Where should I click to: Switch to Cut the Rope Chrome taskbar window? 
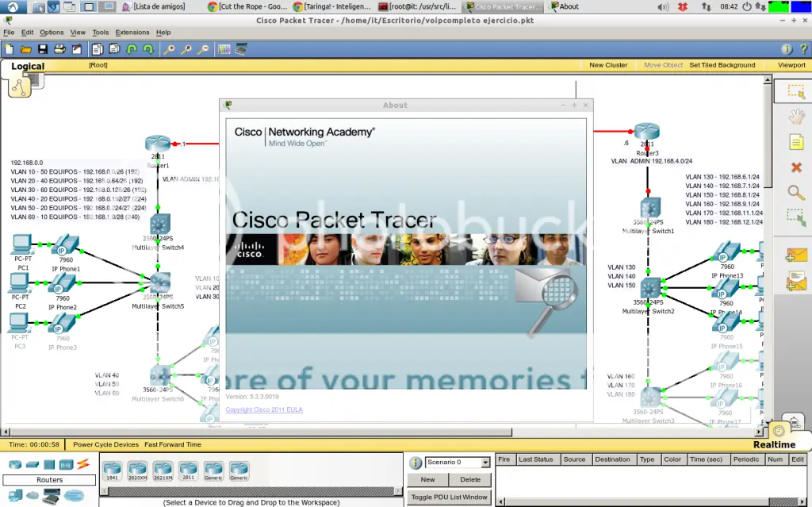tap(247, 6)
